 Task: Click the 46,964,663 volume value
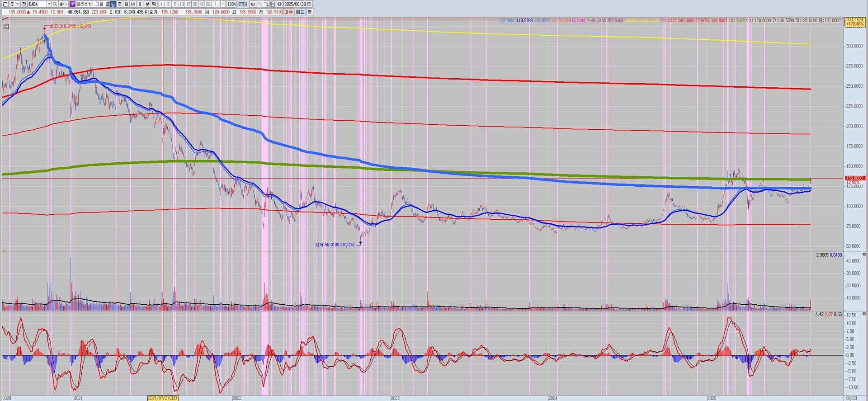click(78, 12)
